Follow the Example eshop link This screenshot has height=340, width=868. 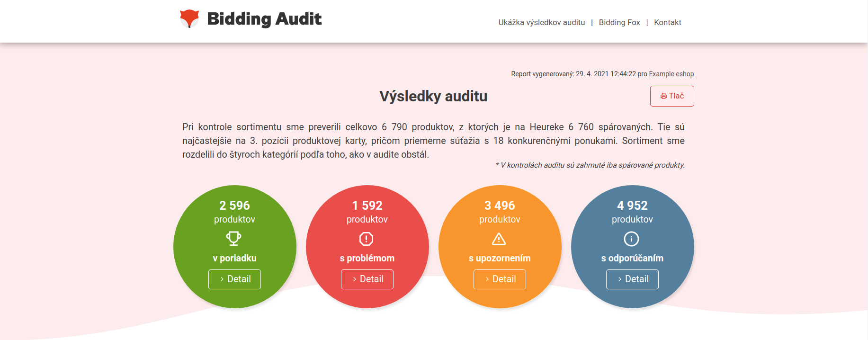[671, 74]
